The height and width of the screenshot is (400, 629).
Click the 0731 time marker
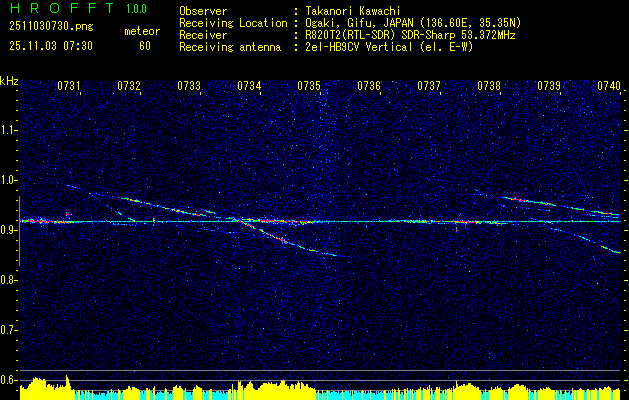69,86
